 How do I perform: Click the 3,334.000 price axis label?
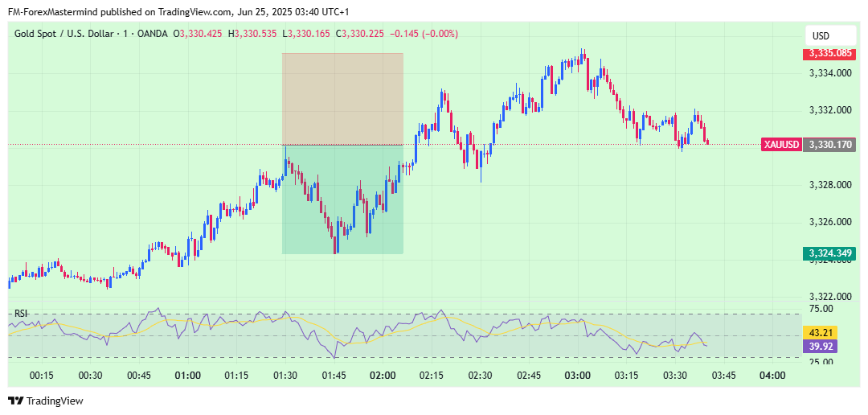(829, 73)
